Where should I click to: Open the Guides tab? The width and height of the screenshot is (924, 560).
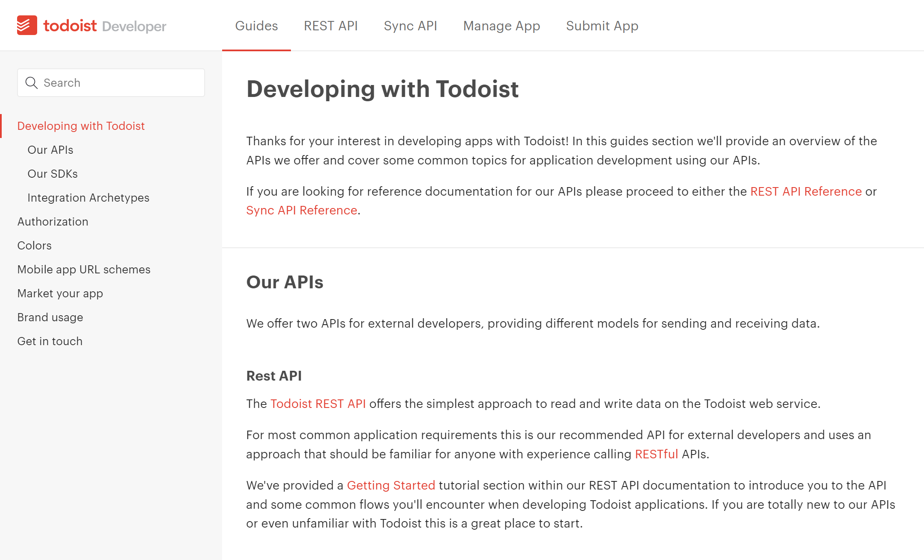coord(256,26)
